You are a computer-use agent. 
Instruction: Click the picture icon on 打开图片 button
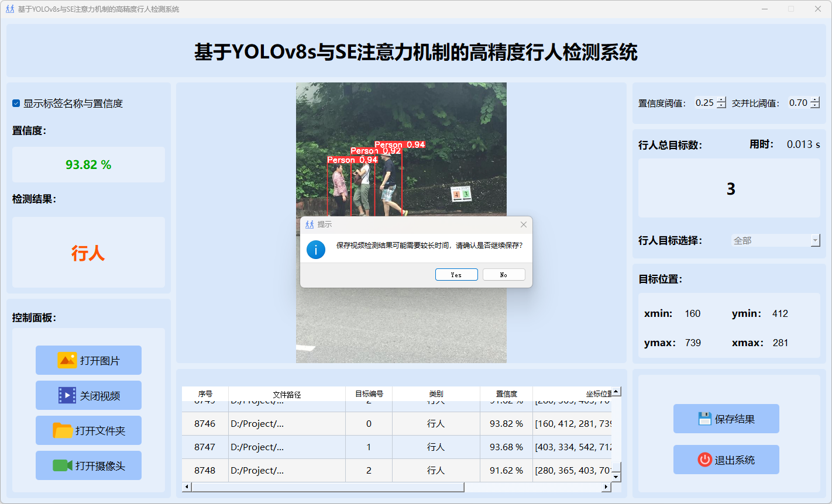(x=67, y=360)
